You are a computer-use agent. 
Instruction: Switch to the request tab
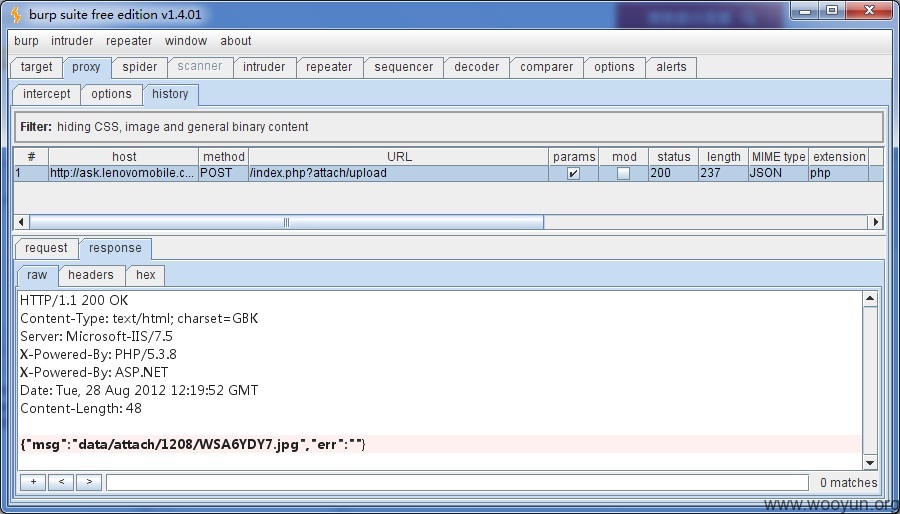[x=46, y=248]
